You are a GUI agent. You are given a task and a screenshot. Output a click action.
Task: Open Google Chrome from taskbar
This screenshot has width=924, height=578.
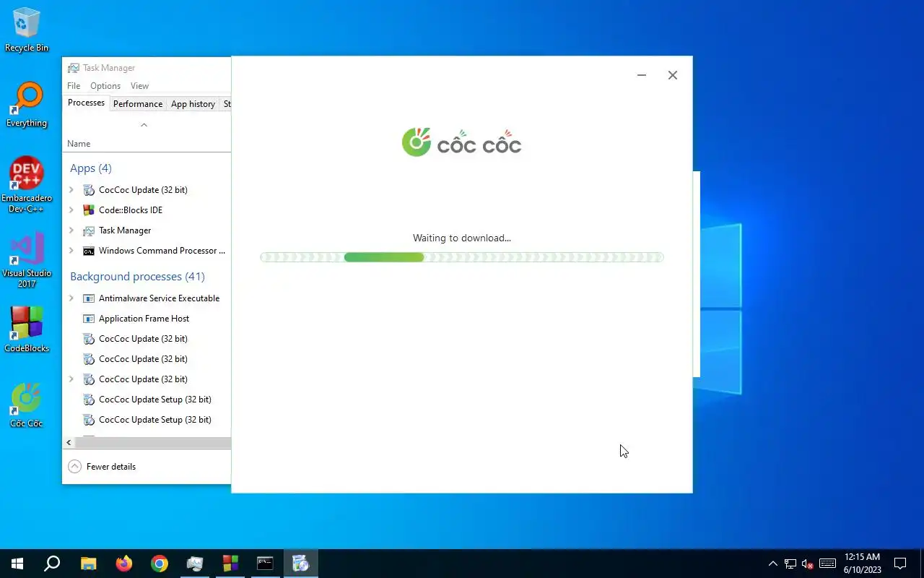[x=160, y=564]
